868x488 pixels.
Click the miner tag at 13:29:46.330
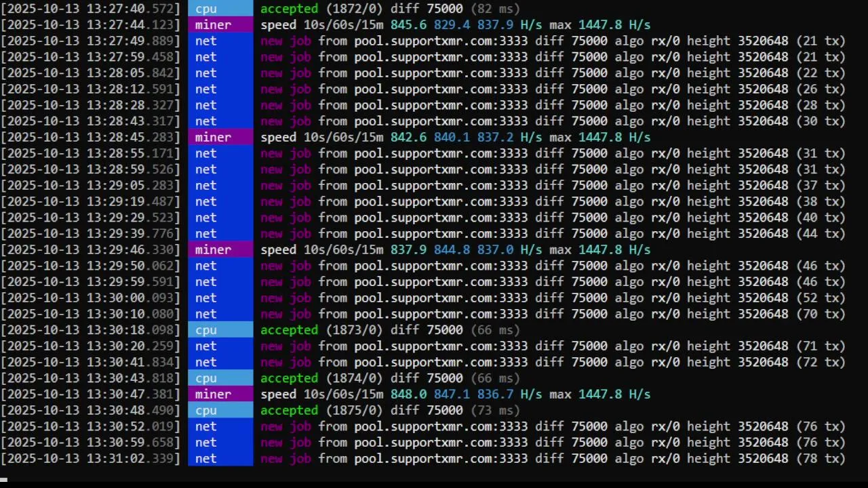tap(220, 250)
